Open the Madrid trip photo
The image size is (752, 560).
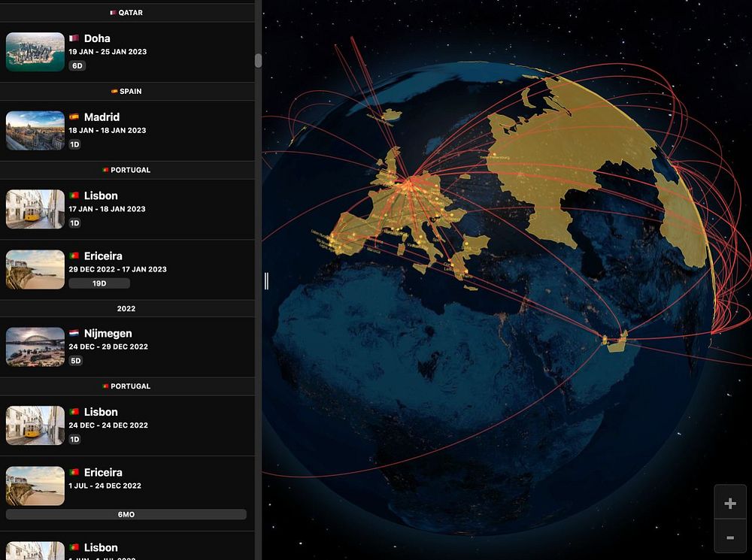(35, 130)
